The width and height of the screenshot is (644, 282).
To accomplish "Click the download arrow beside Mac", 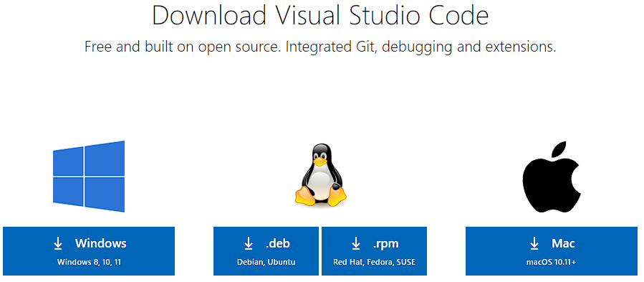I will point(534,244).
